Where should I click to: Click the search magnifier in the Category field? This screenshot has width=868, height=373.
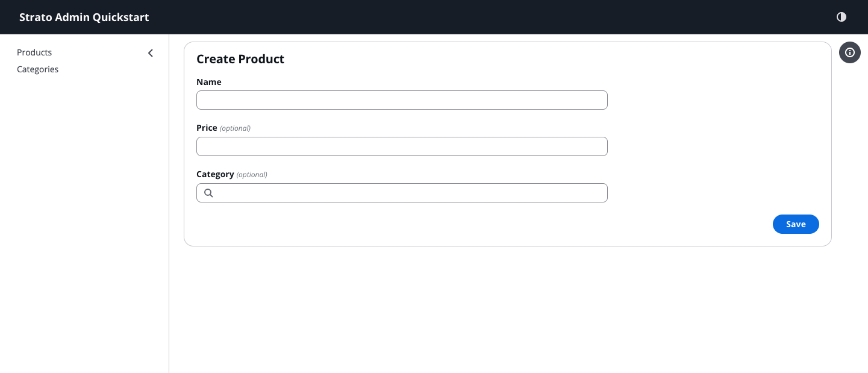[x=208, y=192]
